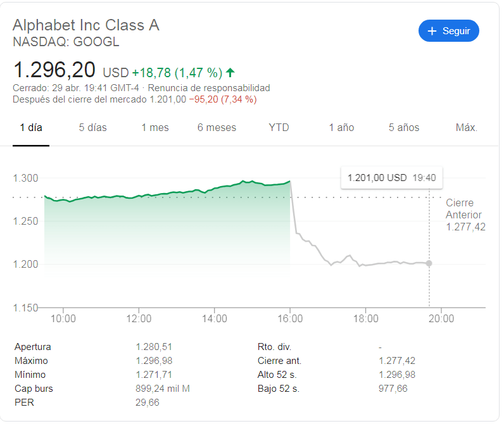View the 5 años chart range

[404, 127]
